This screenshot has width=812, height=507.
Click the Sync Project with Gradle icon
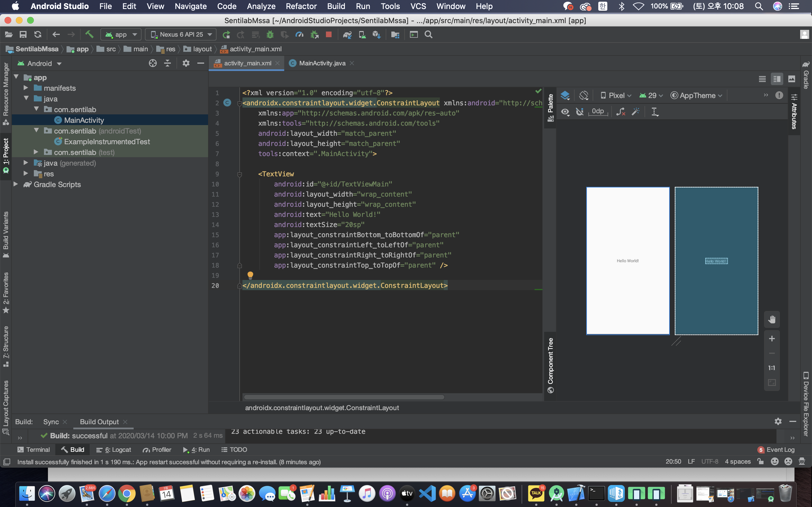pos(347,35)
